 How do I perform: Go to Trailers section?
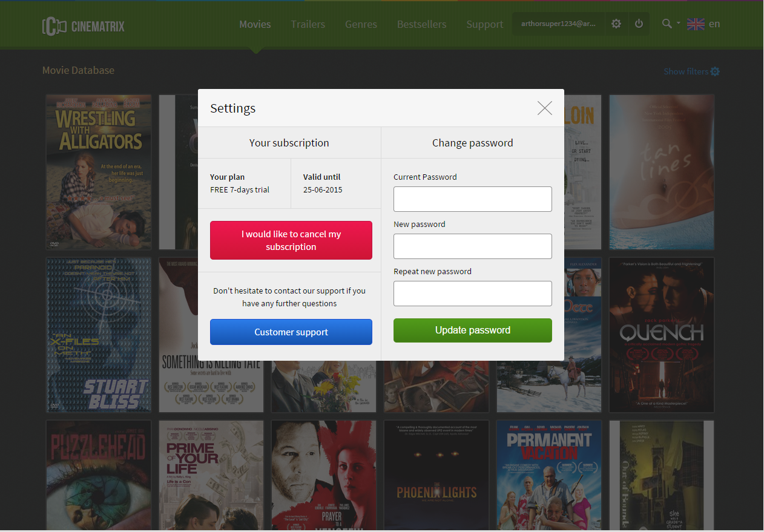[x=308, y=24]
